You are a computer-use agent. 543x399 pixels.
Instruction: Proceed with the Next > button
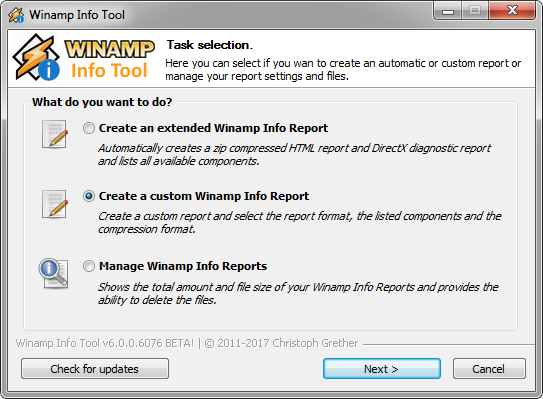coord(382,369)
